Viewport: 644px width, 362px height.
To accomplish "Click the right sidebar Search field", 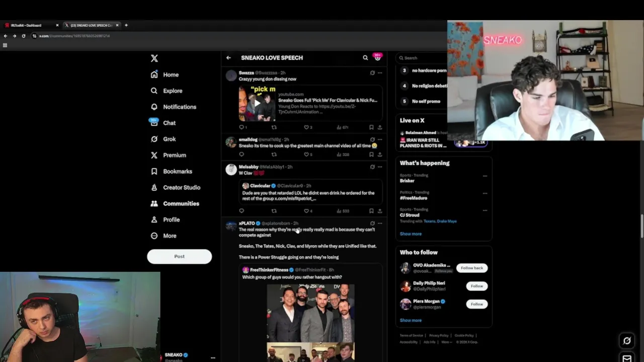I will coord(423,58).
